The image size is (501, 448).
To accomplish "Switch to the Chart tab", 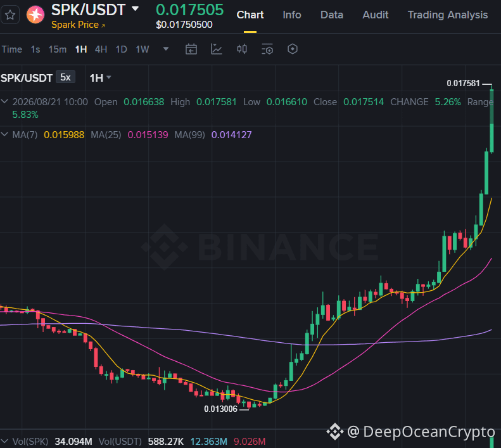I will pyautogui.click(x=250, y=15).
